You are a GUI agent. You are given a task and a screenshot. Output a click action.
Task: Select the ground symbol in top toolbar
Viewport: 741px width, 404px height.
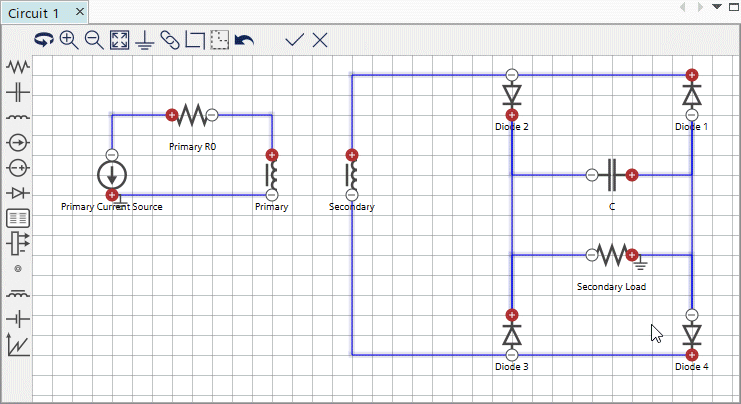click(145, 40)
